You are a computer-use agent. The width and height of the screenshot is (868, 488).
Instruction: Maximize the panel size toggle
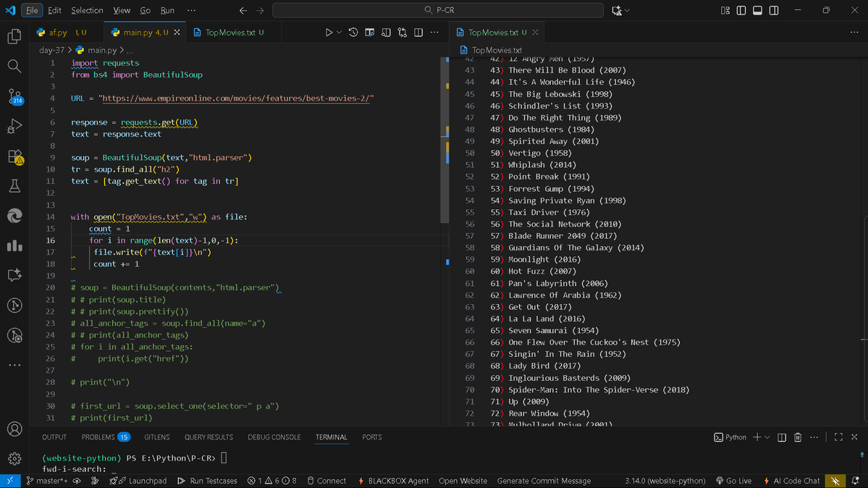pos(838,437)
